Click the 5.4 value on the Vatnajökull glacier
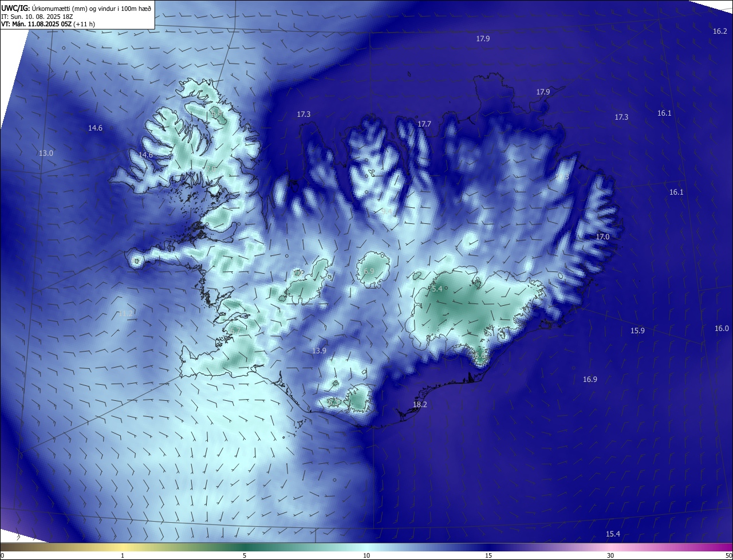The width and height of the screenshot is (733, 560). pos(437,289)
